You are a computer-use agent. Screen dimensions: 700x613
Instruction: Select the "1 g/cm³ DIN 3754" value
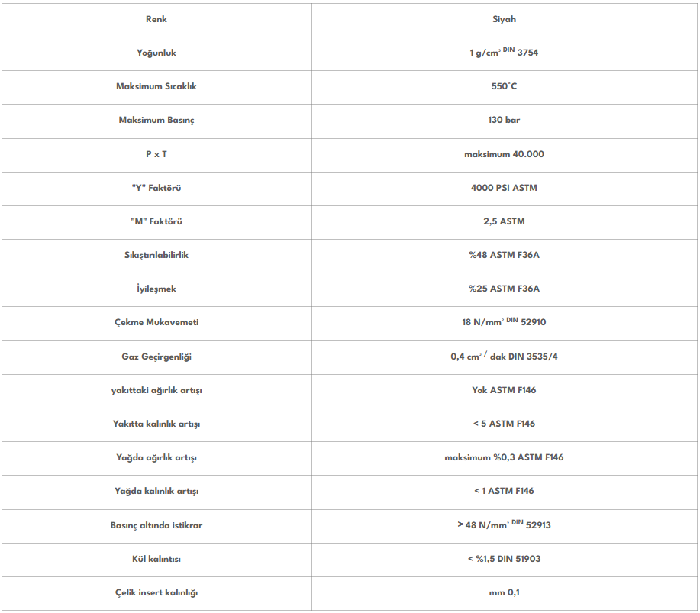[x=504, y=53]
